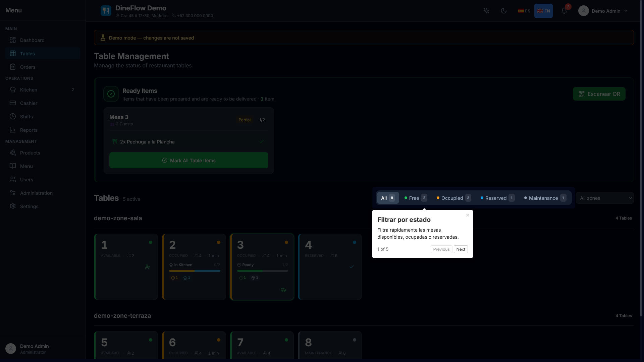Viewport: 644px width, 362px height.
Task: Click the Shifts clock icon
Action: coord(13,116)
